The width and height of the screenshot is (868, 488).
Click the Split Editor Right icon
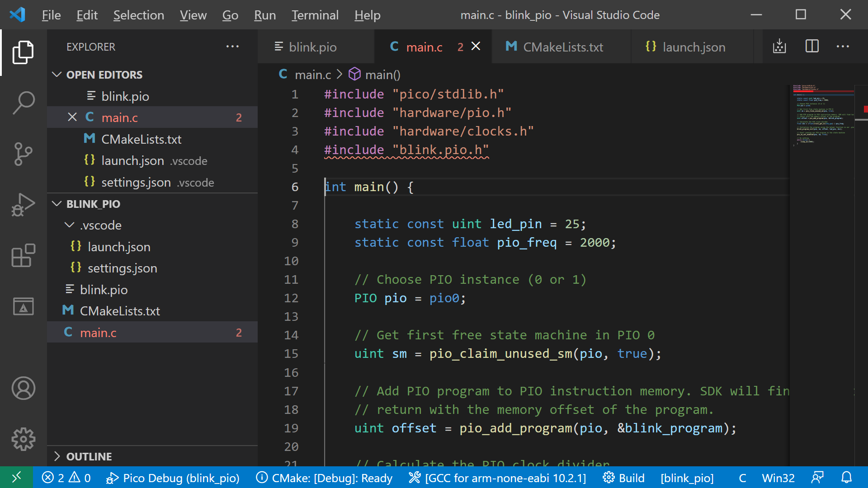pyautogui.click(x=812, y=47)
